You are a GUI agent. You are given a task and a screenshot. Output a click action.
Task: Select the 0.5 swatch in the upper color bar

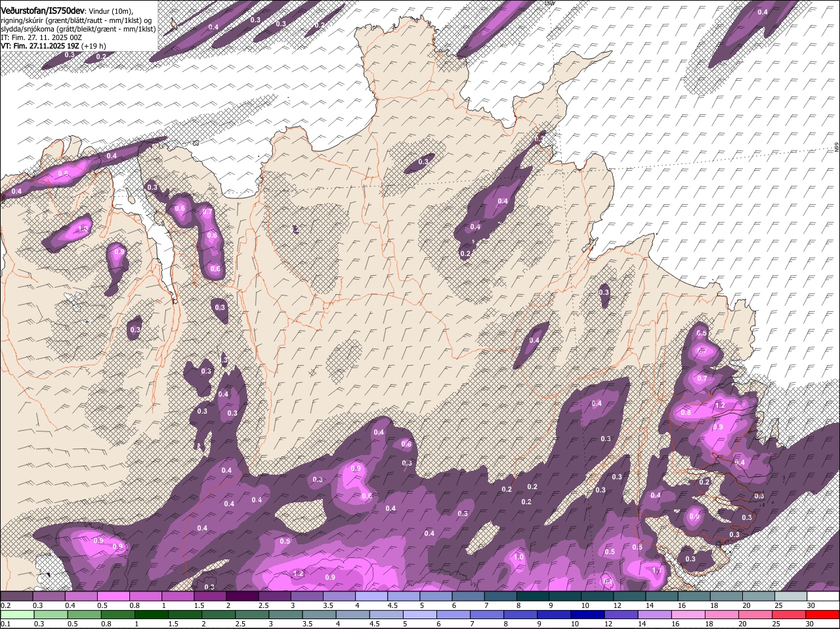click(113, 596)
